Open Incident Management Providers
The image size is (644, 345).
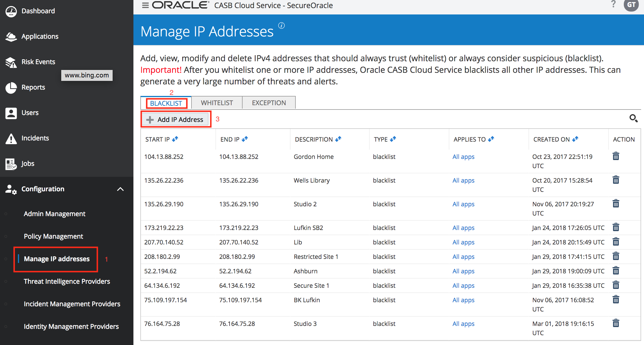coord(72,304)
